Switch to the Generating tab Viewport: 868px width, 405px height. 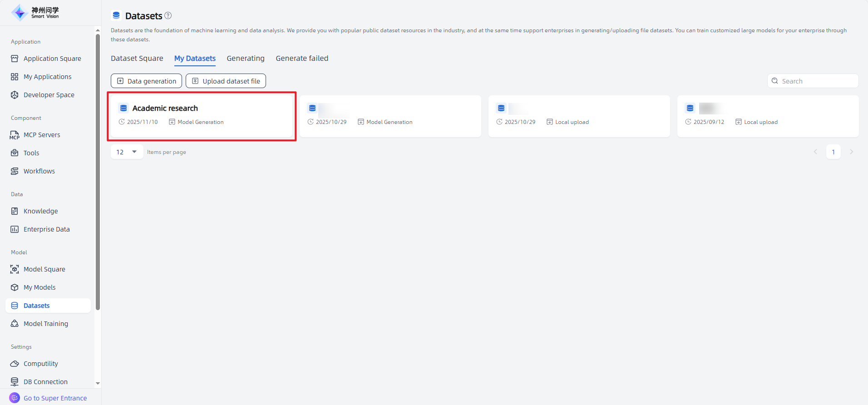tap(246, 59)
